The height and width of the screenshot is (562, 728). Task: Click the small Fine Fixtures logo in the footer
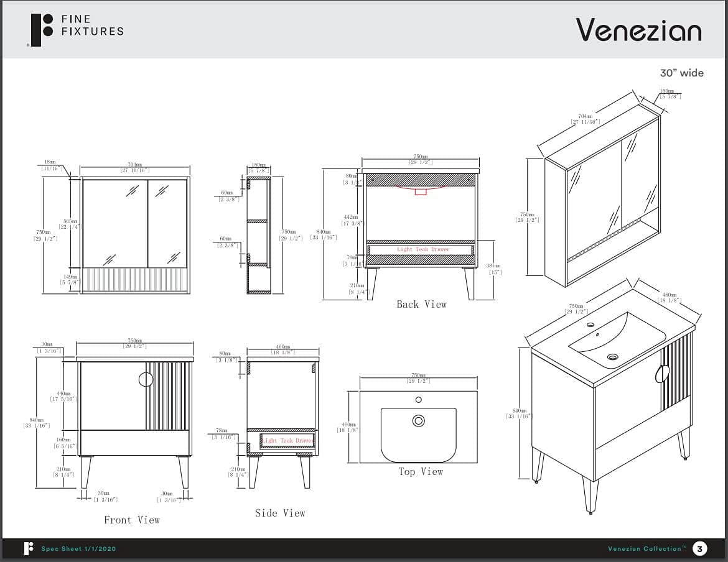click(x=29, y=548)
